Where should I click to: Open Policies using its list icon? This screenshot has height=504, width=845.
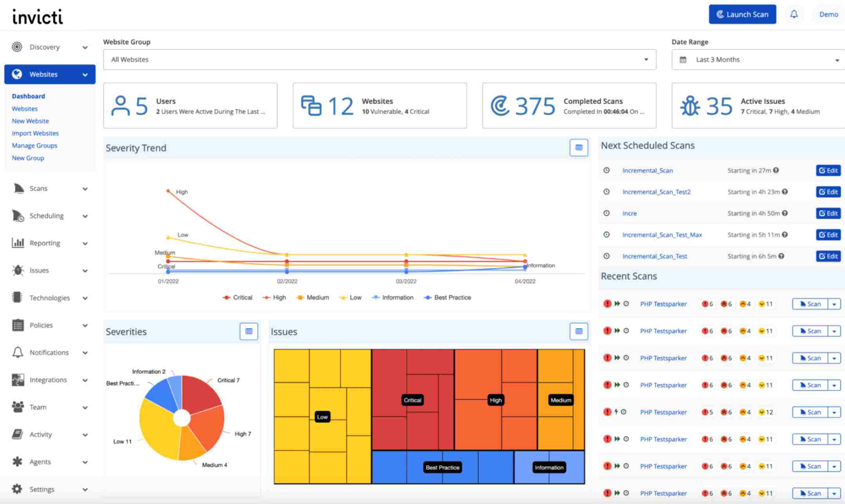pos(17,325)
